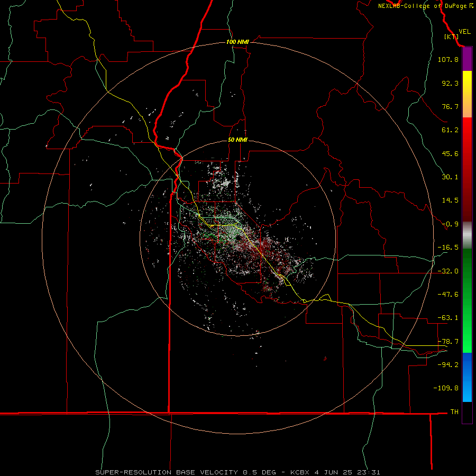Viewport: 476px width, 476px height.
Task: Click the TH threshold label
Action: click(x=454, y=411)
